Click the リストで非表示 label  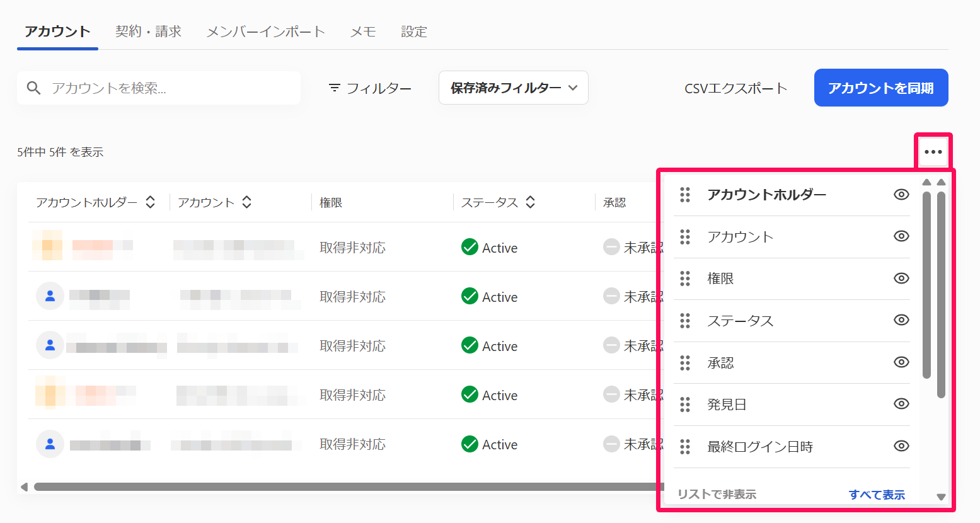coord(717,495)
